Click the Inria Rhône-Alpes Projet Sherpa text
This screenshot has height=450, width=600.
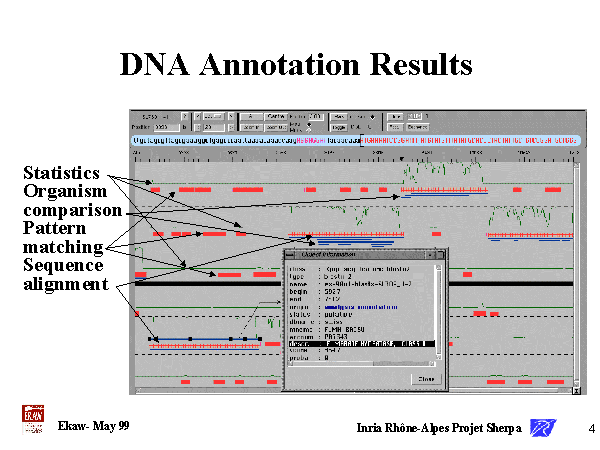pyautogui.click(x=439, y=428)
